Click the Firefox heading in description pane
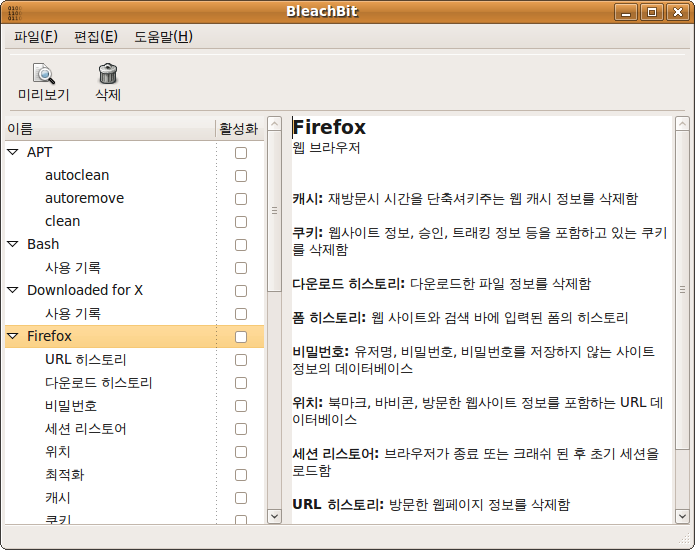Viewport: 695px width, 550px height. [329, 127]
